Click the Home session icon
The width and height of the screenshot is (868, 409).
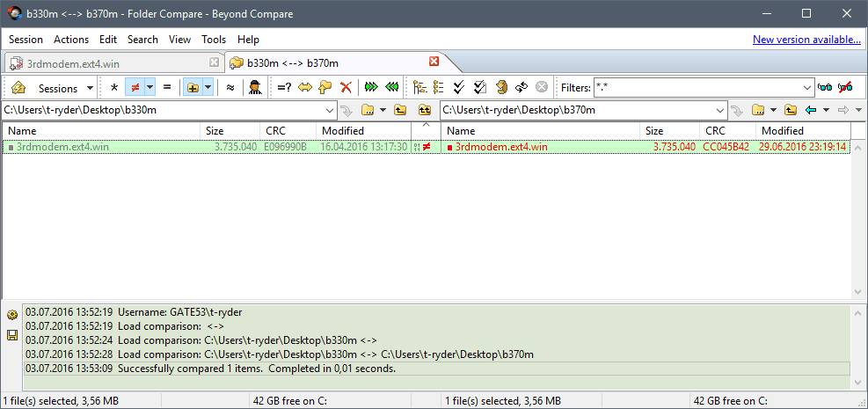tap(18, 87)
